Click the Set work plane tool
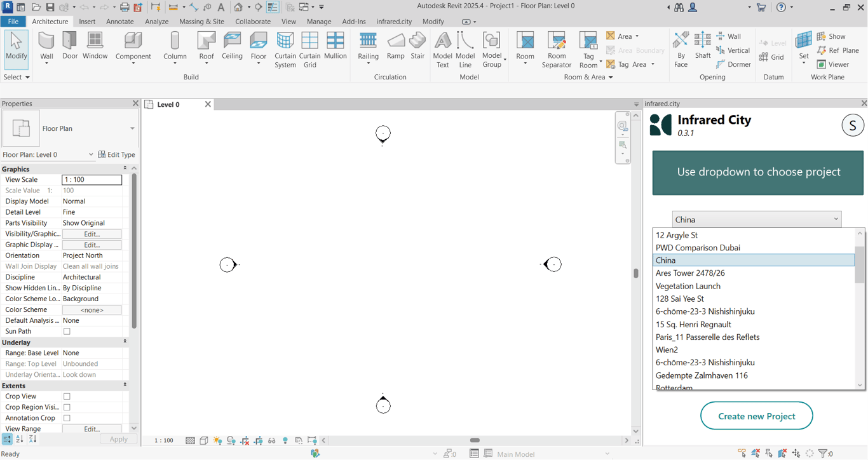This screenshot has height=460, width=868. [804, 48]
